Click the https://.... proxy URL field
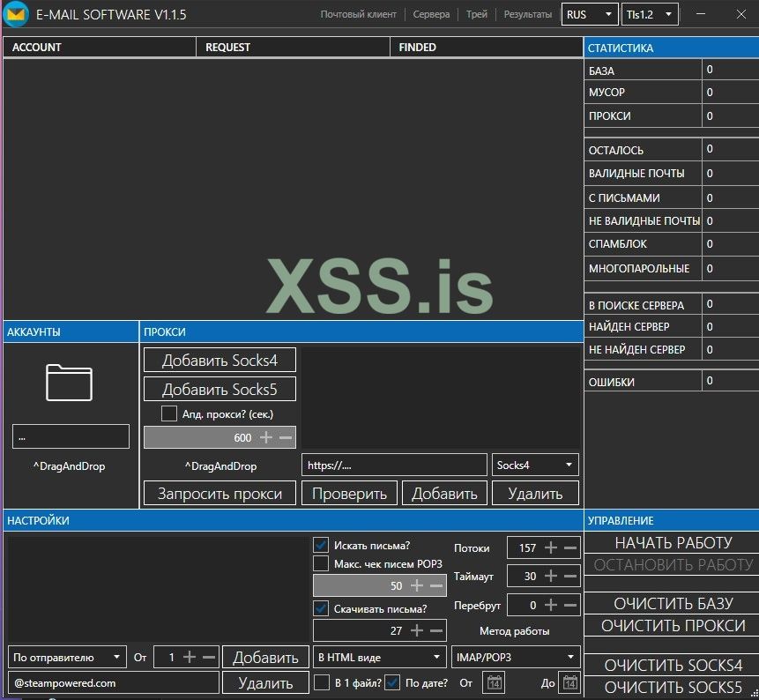 point(394,464)
